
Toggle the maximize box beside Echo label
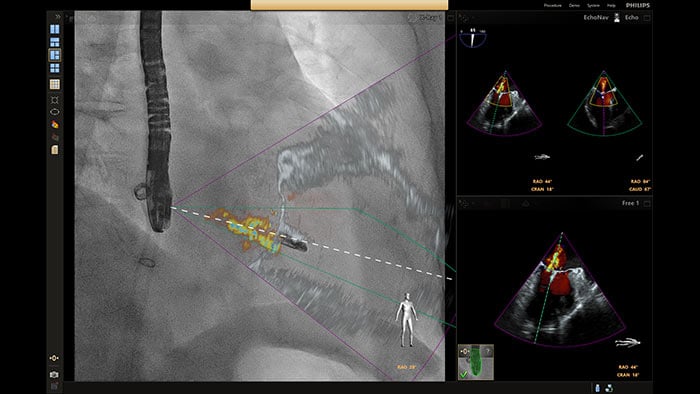tap(647, 18)
